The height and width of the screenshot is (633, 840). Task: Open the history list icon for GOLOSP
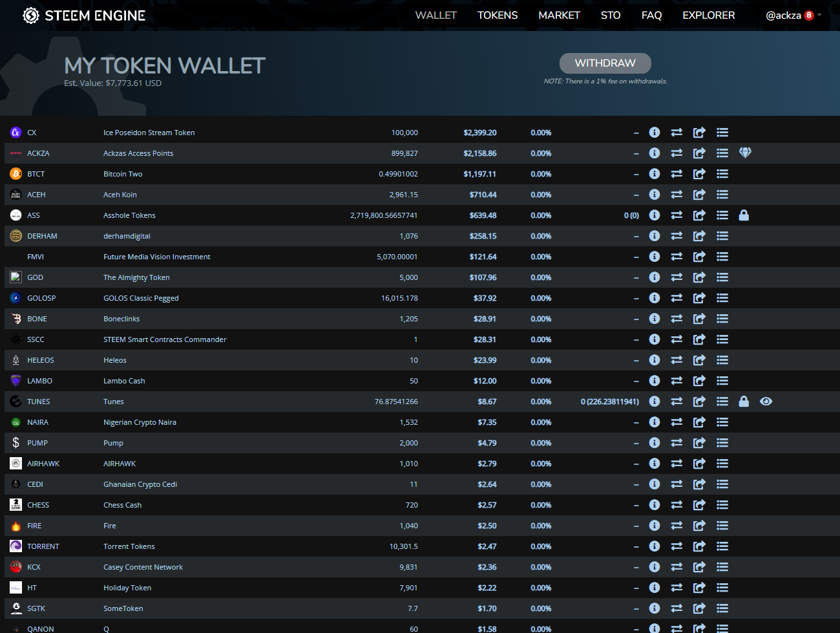coord(722,298)
